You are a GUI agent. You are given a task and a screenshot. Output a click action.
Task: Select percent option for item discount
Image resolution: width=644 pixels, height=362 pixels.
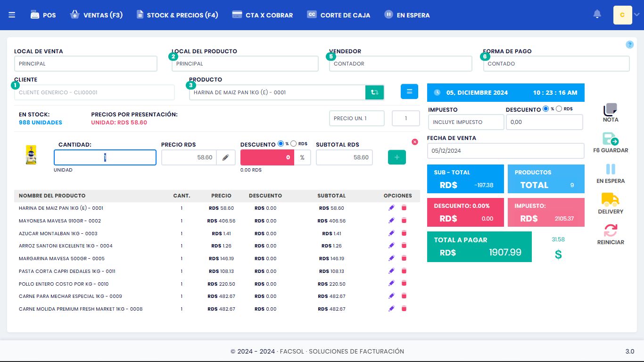[281, 144]
